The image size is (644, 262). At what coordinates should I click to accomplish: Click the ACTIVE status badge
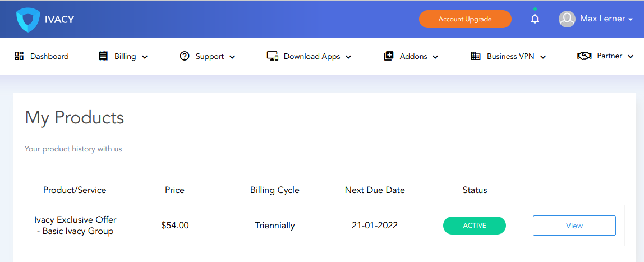pyautogui.click(x=475, y=226)
